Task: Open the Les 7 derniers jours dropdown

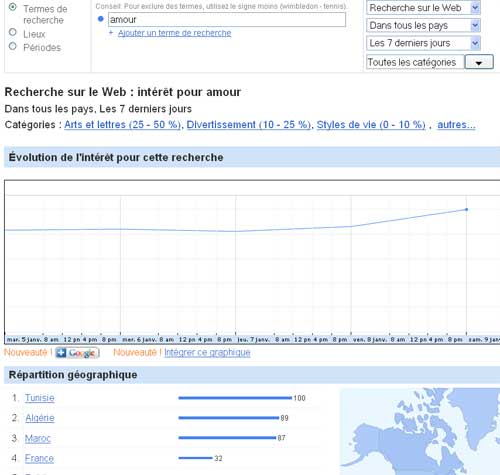Action: coord(423,43)
